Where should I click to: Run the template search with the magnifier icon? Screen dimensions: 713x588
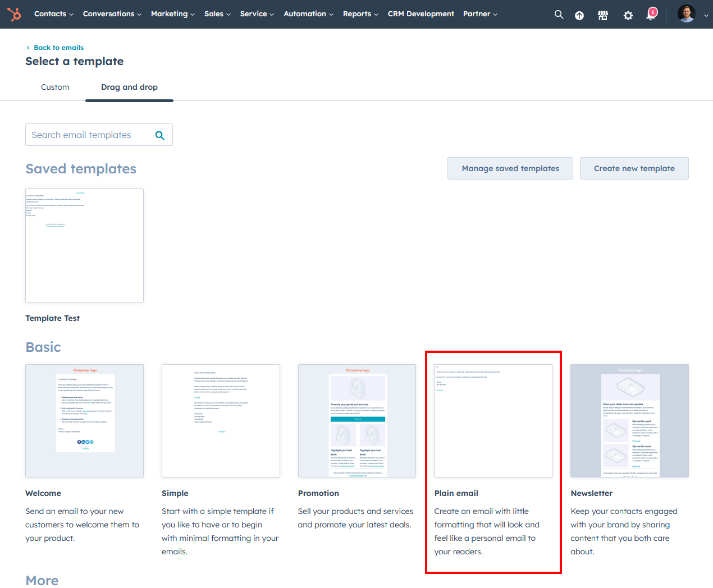point(159,135)
